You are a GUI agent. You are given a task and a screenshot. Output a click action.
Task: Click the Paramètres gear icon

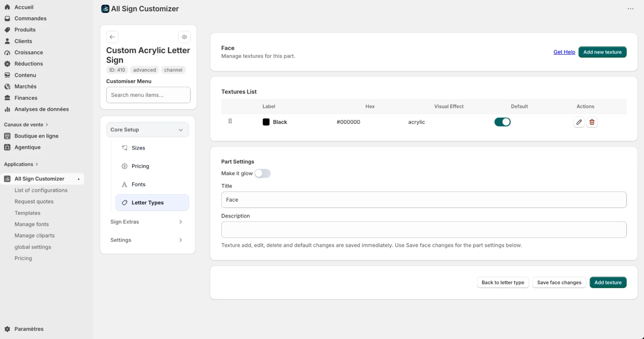coord(7,329)
